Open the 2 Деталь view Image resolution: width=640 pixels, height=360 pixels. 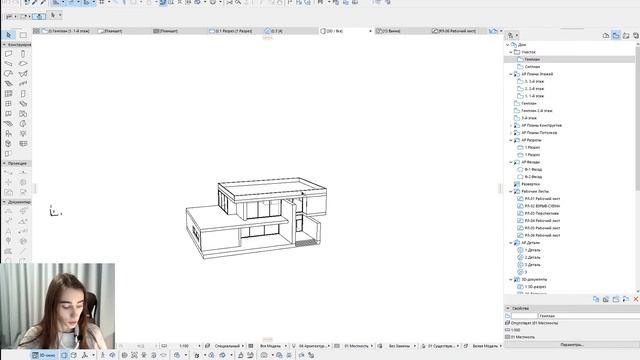532,258
